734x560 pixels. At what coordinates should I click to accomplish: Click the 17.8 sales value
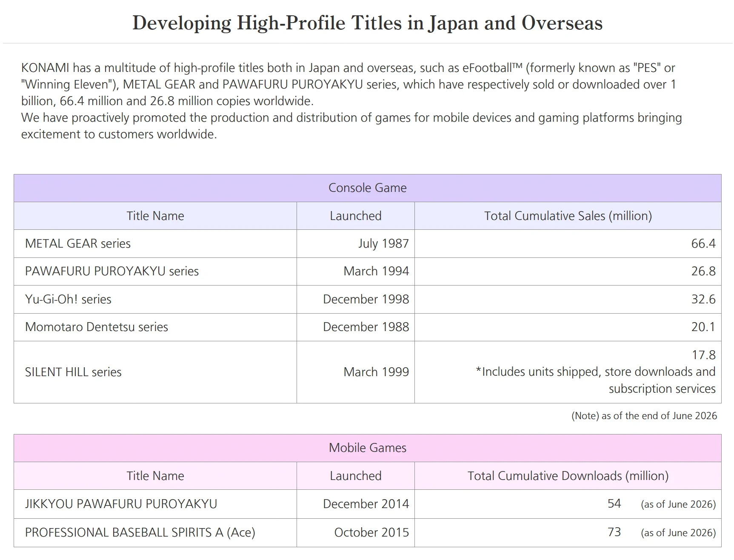point(704,355)
